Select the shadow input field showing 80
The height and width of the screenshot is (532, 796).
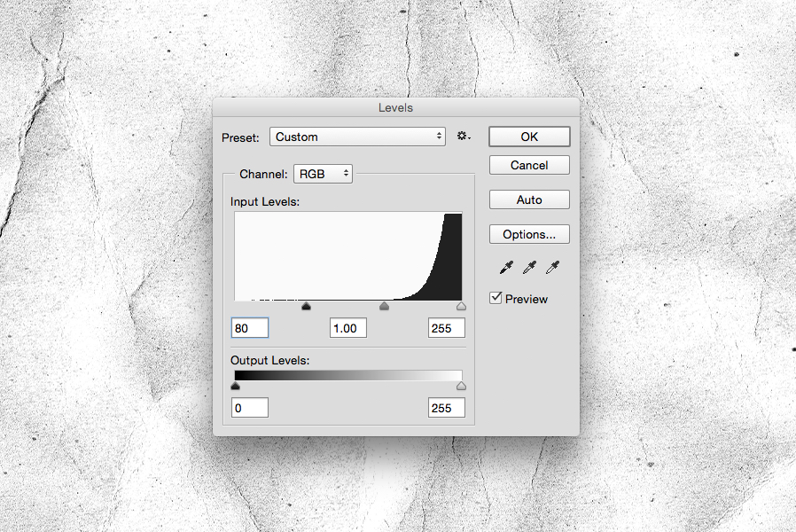(x=249, y=327)
